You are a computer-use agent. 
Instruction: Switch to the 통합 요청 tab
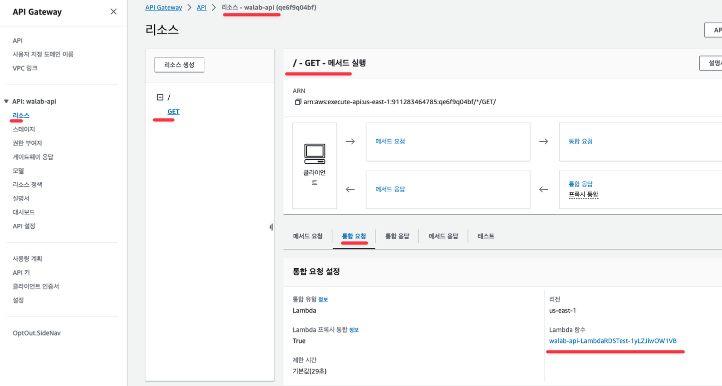pyautogui.click(x=354, y=236)
